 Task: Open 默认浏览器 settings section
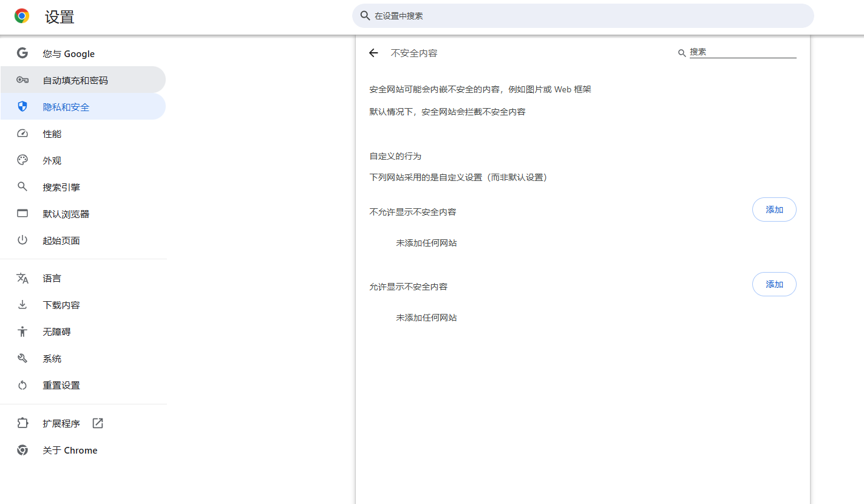pos(83,214)
